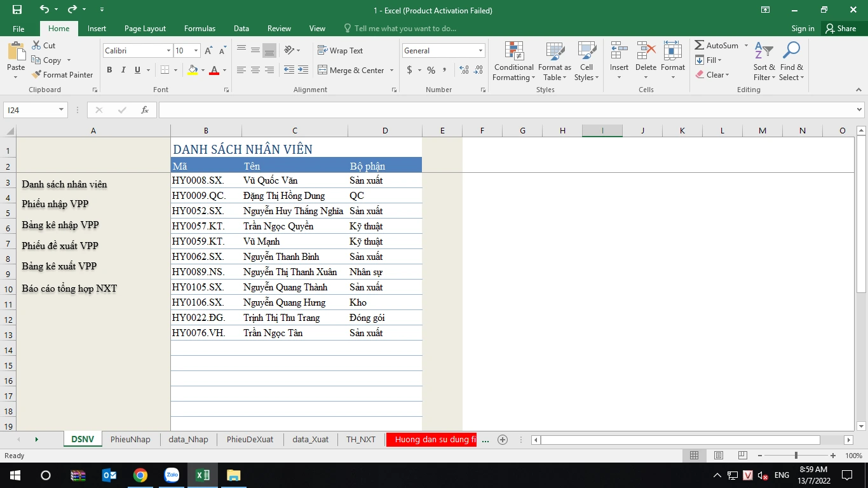Viewport: 868px width, 488px height.
Task: Expand the AutoSum dropdown arrow
Action: (x=747, y=45)
